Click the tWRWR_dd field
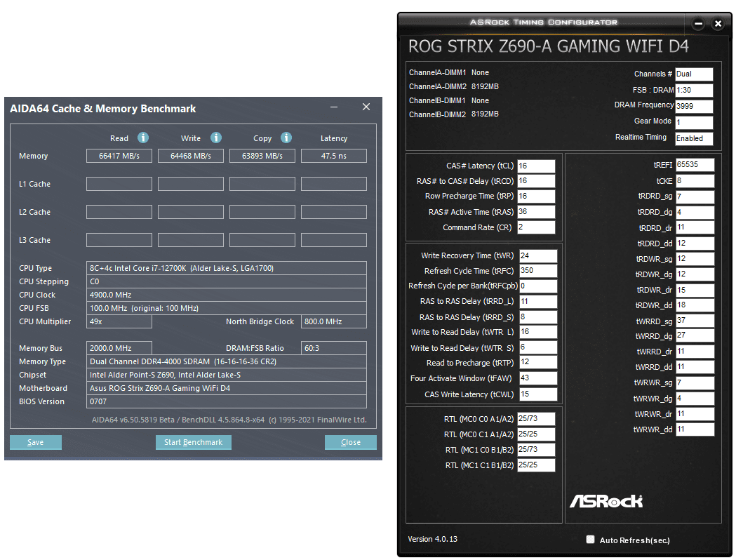This screenshot has width=736, height=560. pos(695,429)
